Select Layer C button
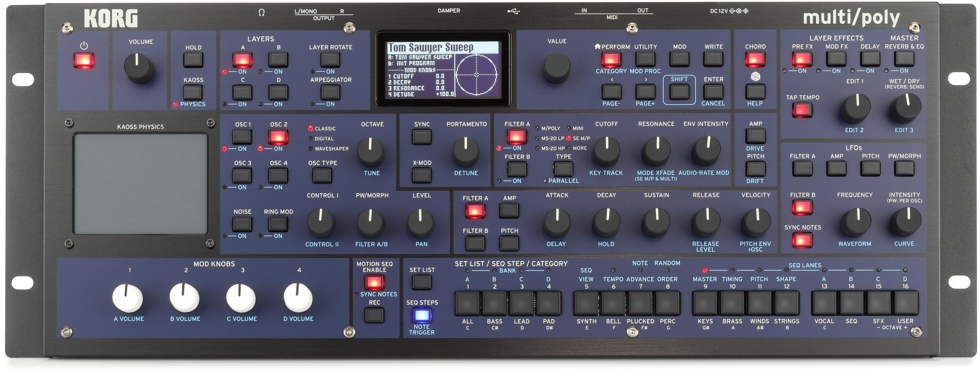 (242, 93)
